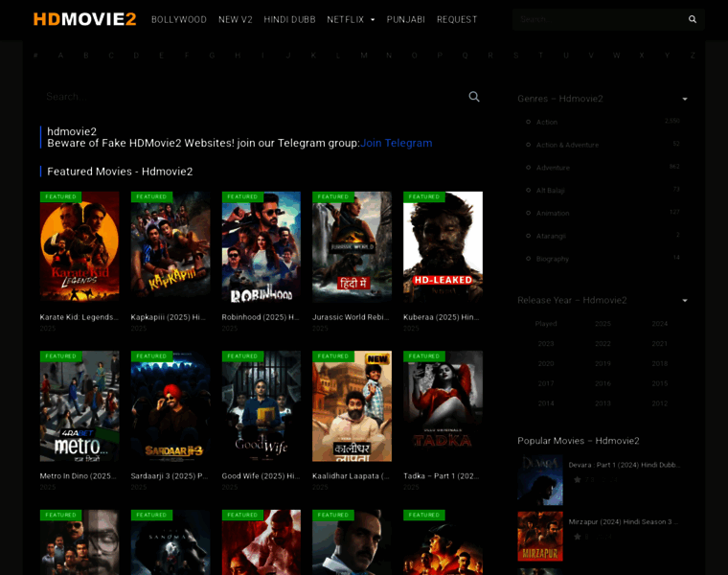The width and height of the screenshot is (728, 575).
Task: Click the star rating icon beside Mirzapur
Action: coord(577,537)
